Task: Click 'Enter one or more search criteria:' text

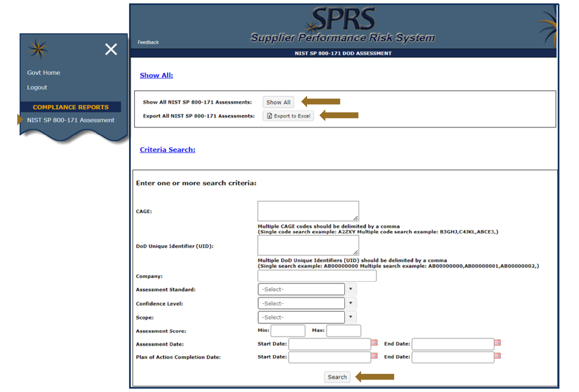Action: click(196, 183)
